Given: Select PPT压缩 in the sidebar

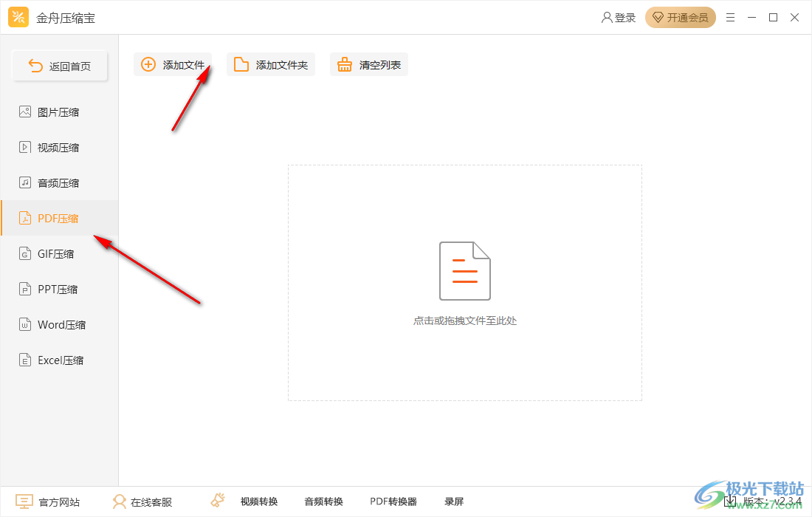Looking at the screenshot, I should [59, 289].
